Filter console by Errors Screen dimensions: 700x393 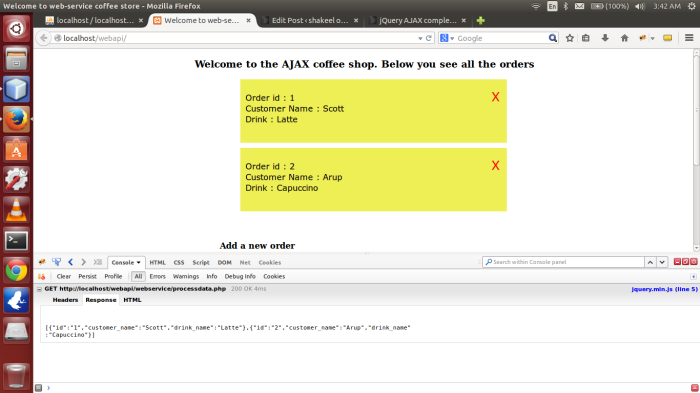point(158,276)
